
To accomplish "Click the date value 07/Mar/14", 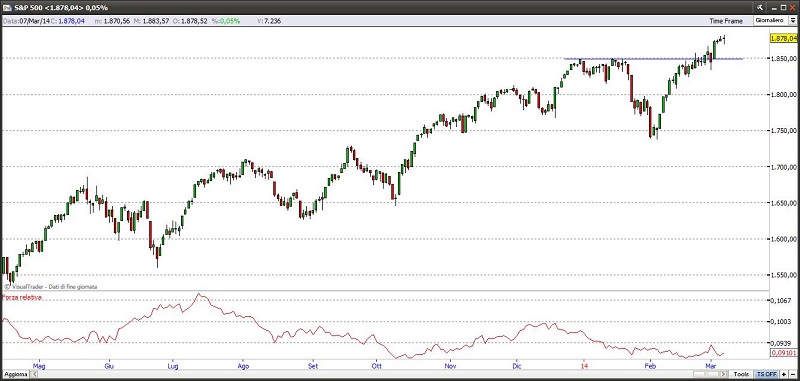I will click(34, 21).
